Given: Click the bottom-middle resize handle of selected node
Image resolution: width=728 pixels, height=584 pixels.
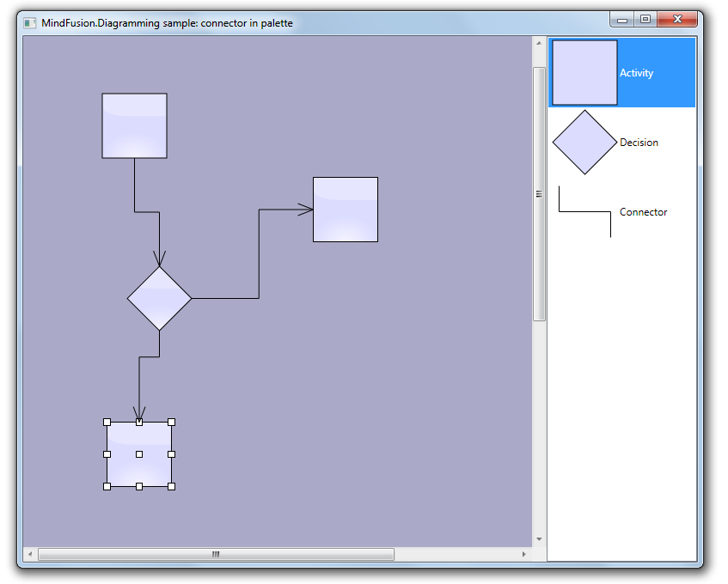Looking at the screenshot, I should 139,486.
